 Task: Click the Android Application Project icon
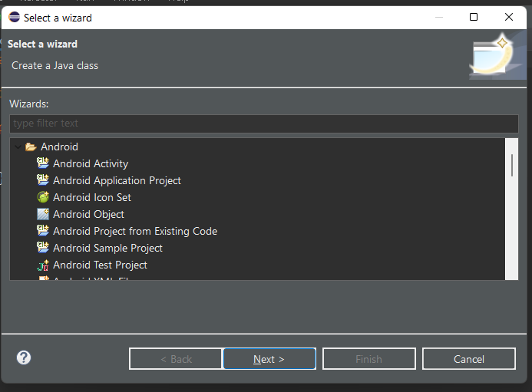point(43,180)
